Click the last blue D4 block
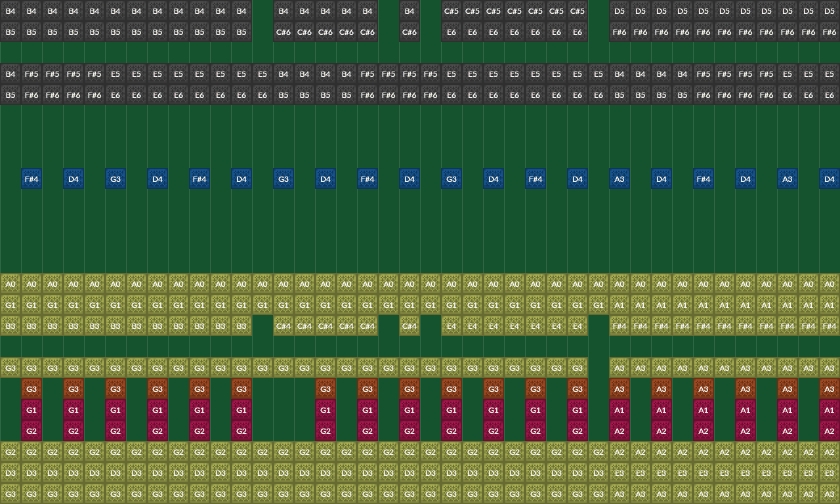Image resolution: width=840 pixels, height=504 pixels. 829,179
